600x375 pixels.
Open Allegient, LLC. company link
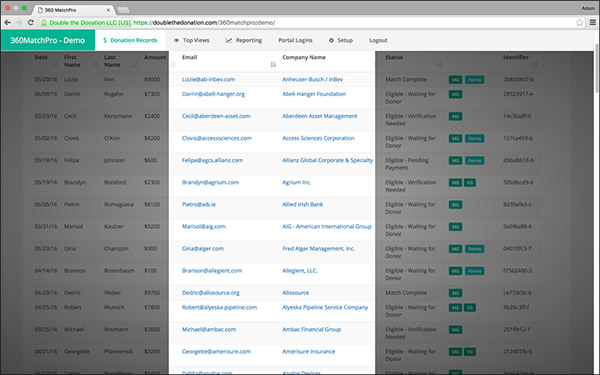300,271
